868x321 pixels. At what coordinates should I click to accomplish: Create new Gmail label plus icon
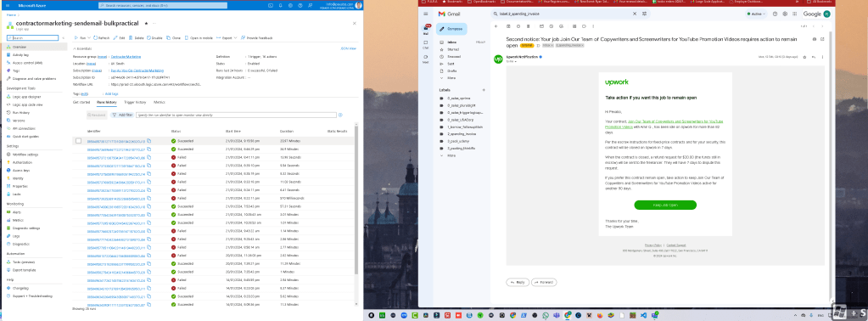pyautogui.click(x=484, y=90)
